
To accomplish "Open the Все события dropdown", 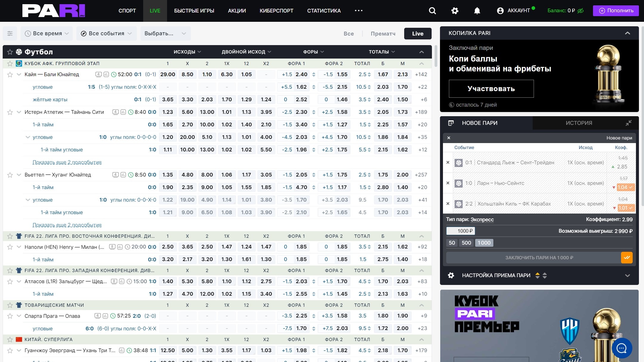I will [106, 33].
